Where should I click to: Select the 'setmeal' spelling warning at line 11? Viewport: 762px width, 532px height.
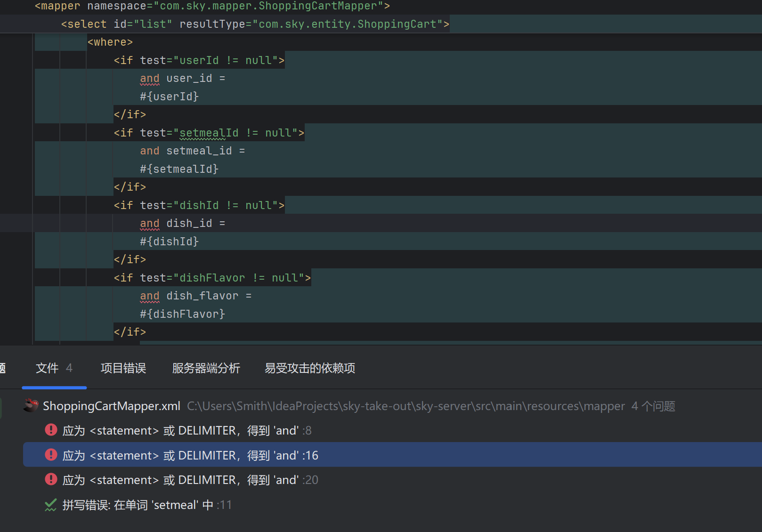[392, 505]
